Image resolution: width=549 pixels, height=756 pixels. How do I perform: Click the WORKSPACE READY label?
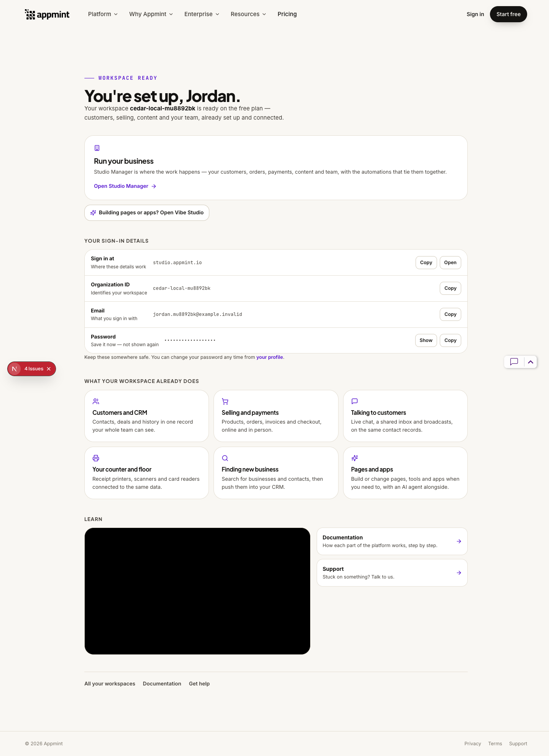pyautogui.click(x=128, y=78)
